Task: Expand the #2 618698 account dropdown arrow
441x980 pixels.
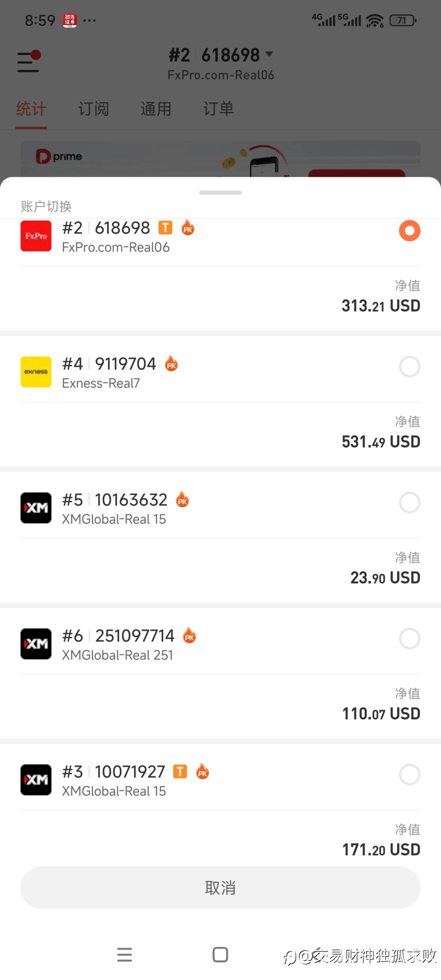Action: [269, 54]
